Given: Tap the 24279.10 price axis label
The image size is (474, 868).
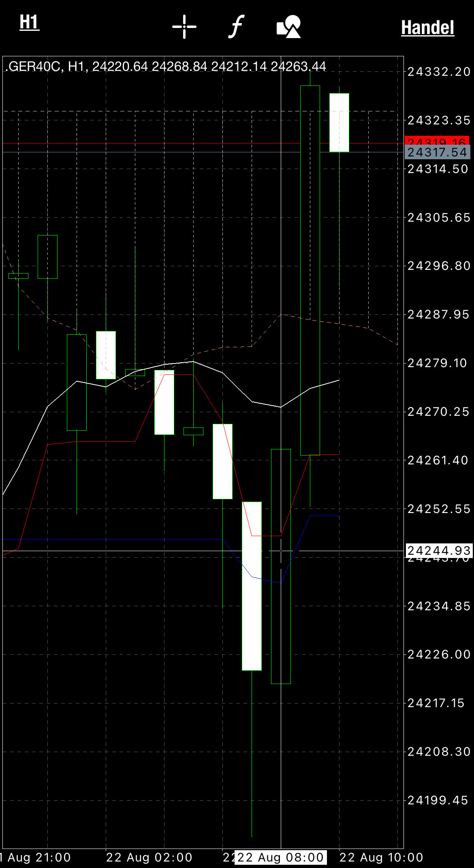Looking at the screenshot, I should 438,363.
